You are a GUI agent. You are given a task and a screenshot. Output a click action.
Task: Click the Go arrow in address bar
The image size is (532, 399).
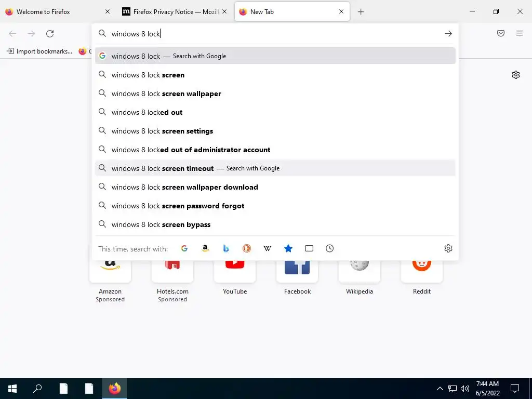(x=448, y=34)
